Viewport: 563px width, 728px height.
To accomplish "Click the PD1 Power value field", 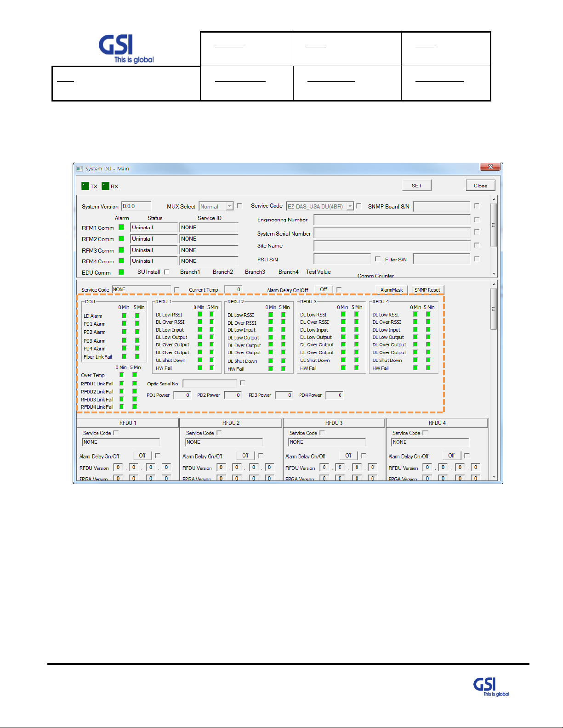I will pyautogui.click(x=182, y=395).
